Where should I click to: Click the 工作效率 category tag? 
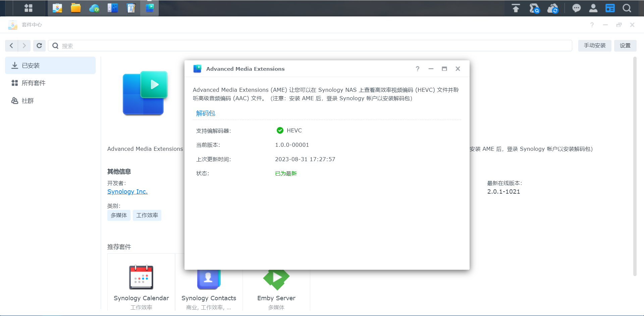click(x=147, y=215)
